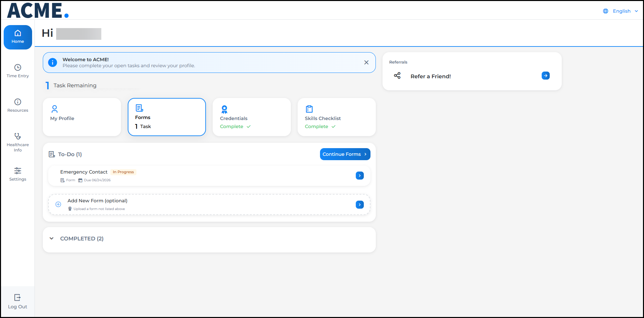Click the clipboard icon on Skills Checklist card

[309, 109]
